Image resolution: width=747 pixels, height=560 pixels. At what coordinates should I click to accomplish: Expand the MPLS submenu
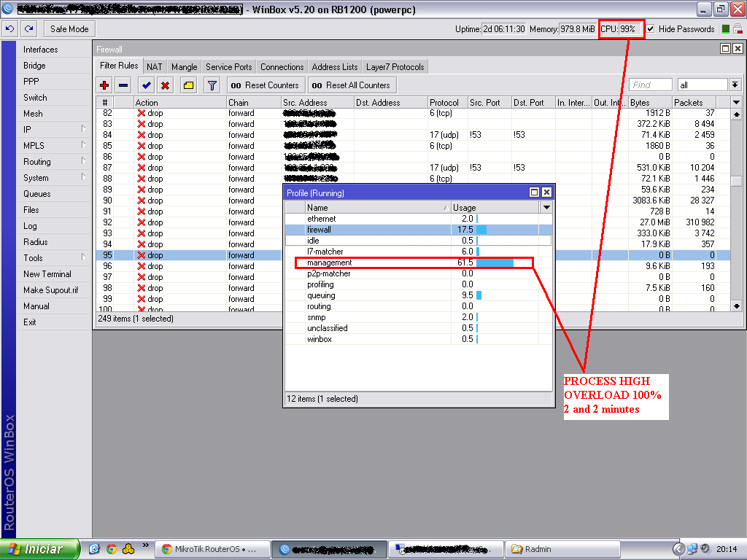(x=83, y=145)
